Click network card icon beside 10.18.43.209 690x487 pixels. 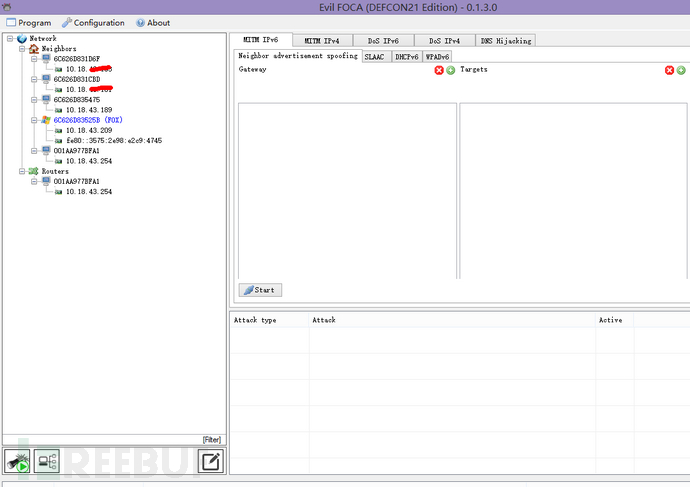pyautogui.click(x=58, y=131)
